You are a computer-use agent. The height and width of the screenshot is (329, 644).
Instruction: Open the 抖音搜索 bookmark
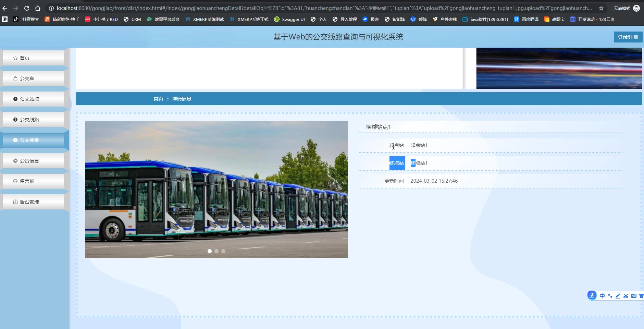tap(26, 20)
